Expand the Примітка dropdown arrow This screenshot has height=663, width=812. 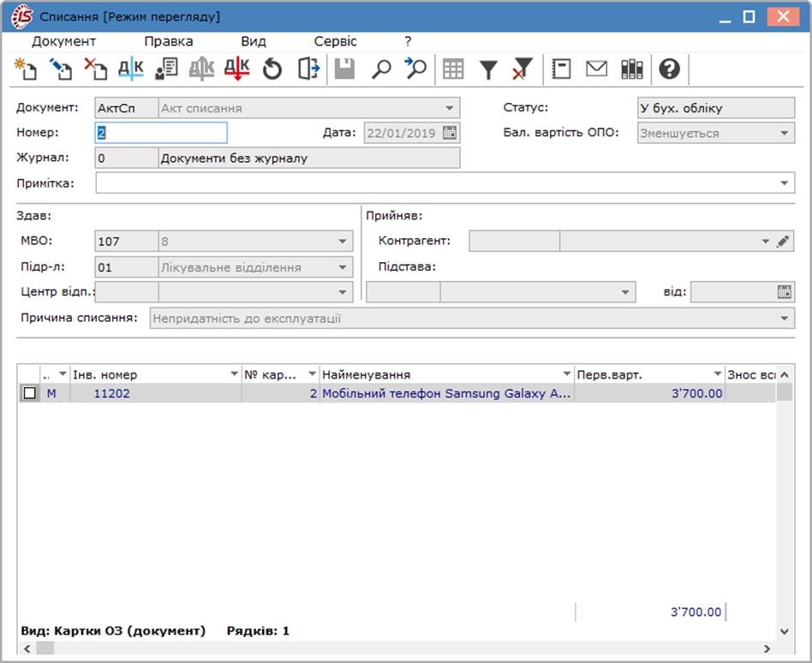(784, 182)
